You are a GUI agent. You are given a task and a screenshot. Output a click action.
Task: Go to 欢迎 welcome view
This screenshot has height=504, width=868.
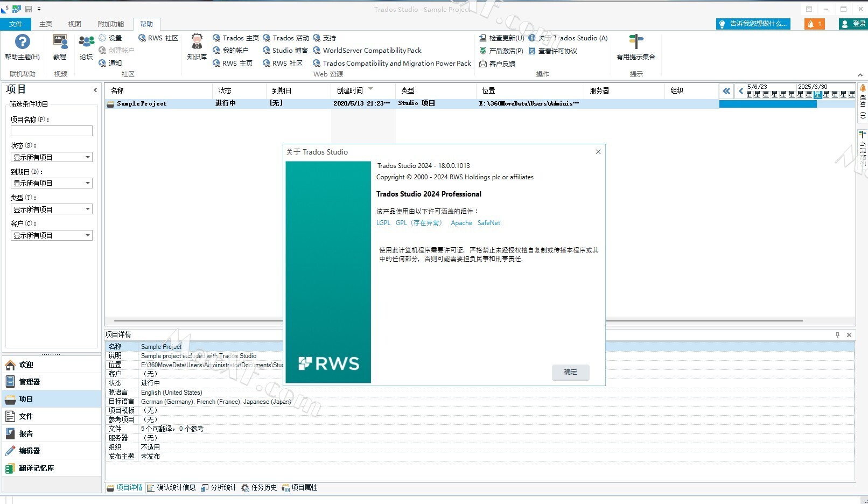(52, 365)
